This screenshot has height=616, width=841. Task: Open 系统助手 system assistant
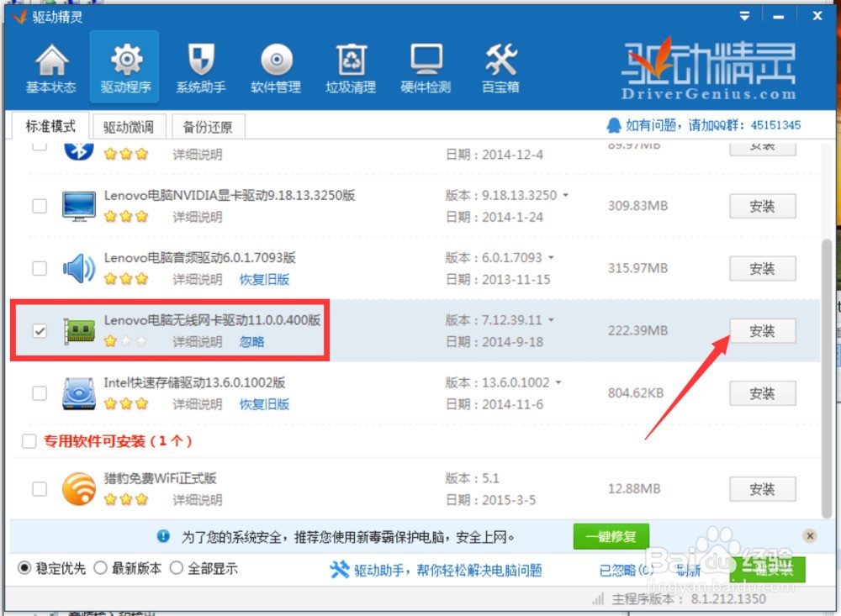(x=199, y=67)
